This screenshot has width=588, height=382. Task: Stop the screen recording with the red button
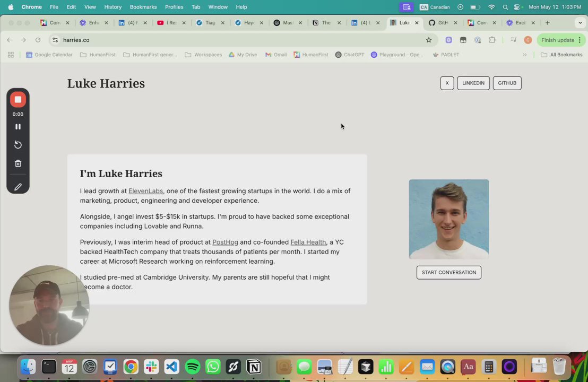[x=18, y=99]
